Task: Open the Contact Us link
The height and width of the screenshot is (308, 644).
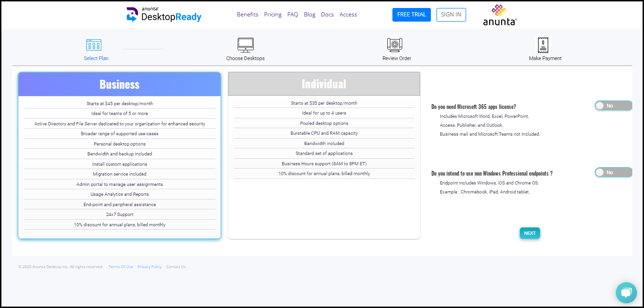Action: tap(176, 267)
